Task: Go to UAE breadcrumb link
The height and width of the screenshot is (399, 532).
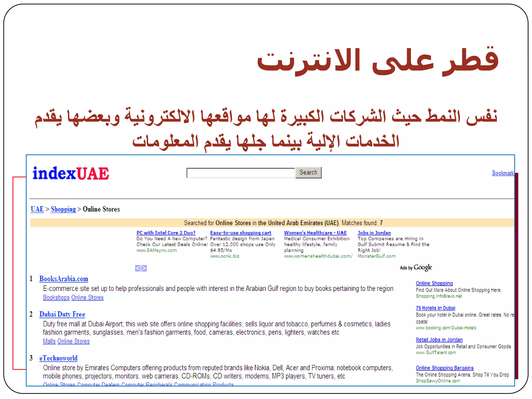Action: (37, 209)
